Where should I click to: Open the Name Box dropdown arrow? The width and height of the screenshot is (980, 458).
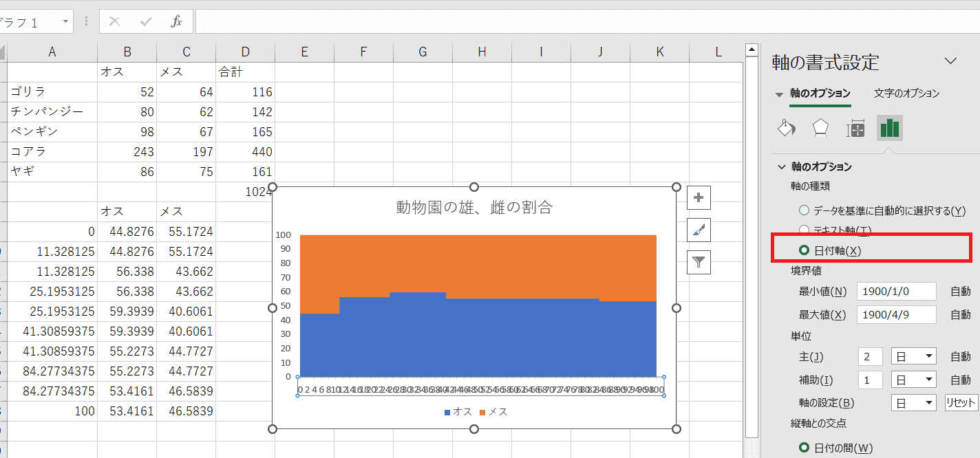[66, 21]
